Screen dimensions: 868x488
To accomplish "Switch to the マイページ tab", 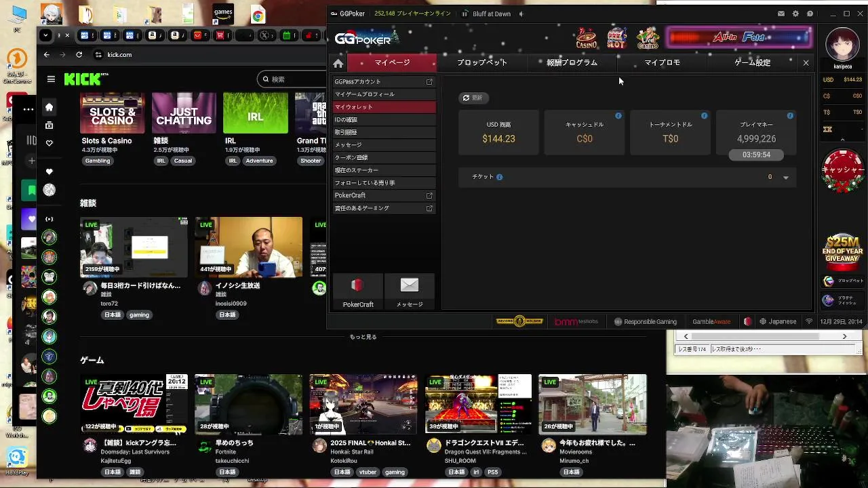I will (392, 62).
